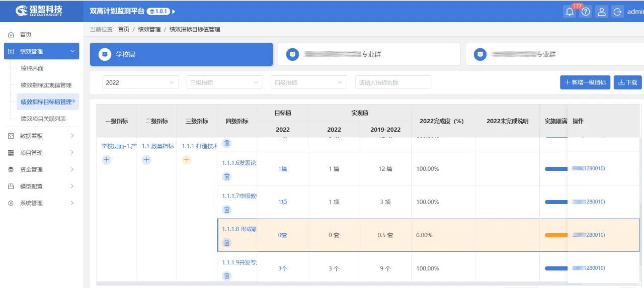This screenshot has width=644, height=288.
Task: Open 监控界面 in the sidebar
Action: point(32,68)
